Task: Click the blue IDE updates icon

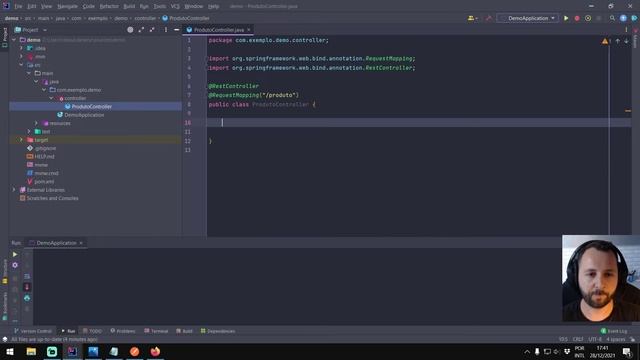Action: tap(623, 18)
